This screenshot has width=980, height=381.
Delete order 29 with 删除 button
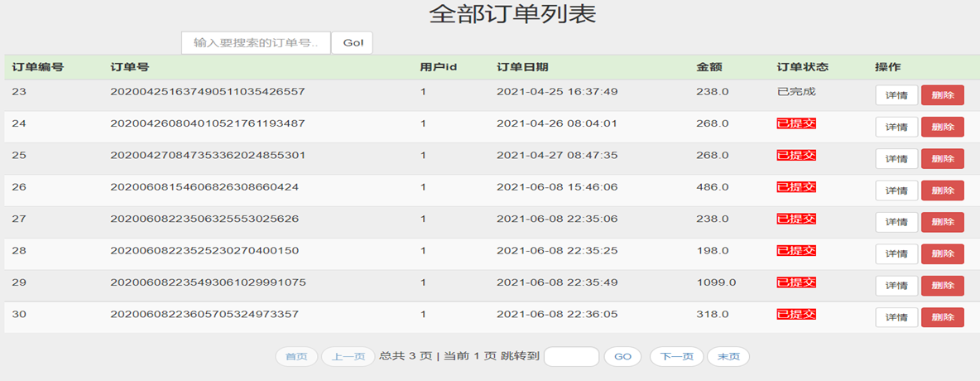(943, 286)
